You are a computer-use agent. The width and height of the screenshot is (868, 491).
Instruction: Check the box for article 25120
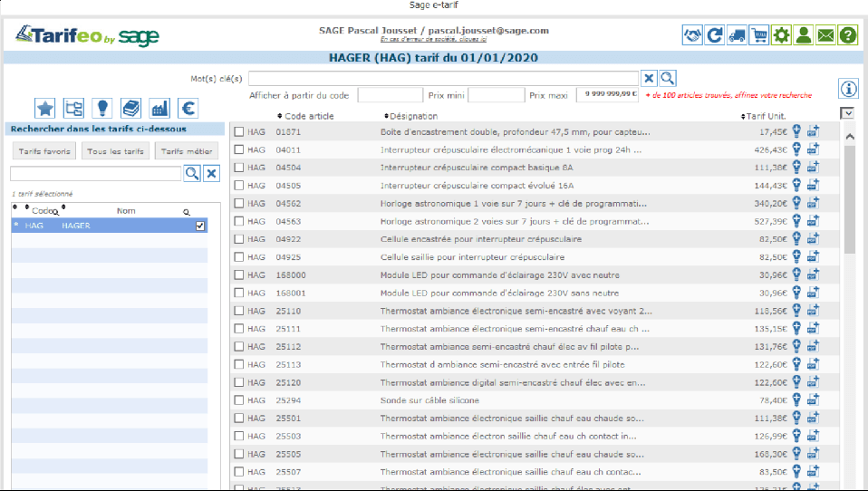click(238, 382)
